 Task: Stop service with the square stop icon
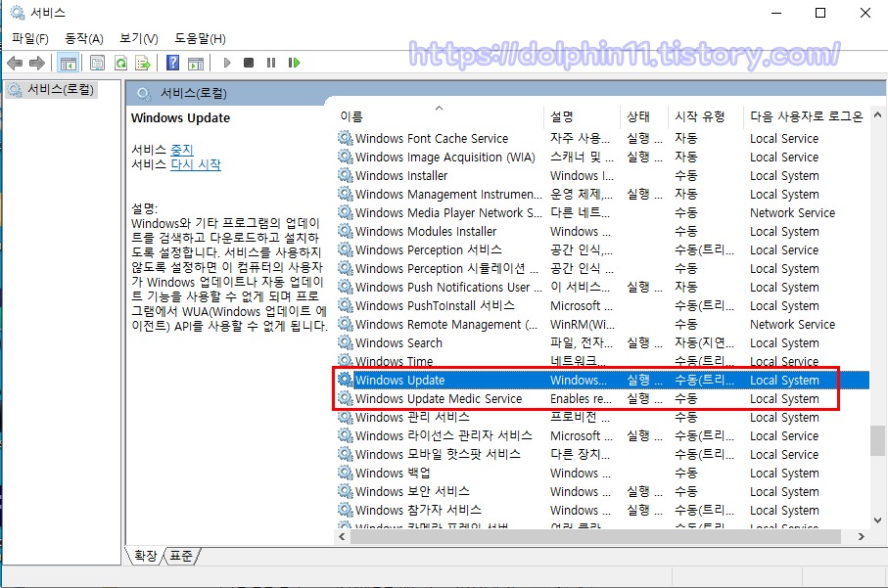249,63
